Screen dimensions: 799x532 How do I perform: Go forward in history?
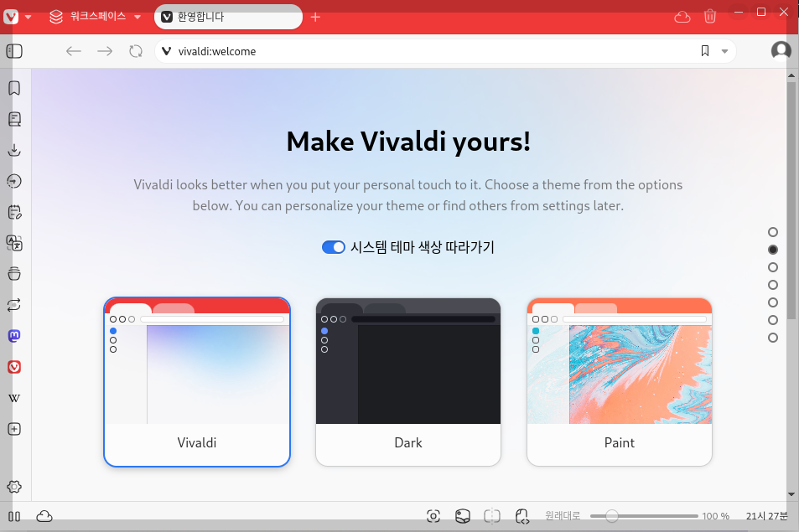tap(105, 51)
